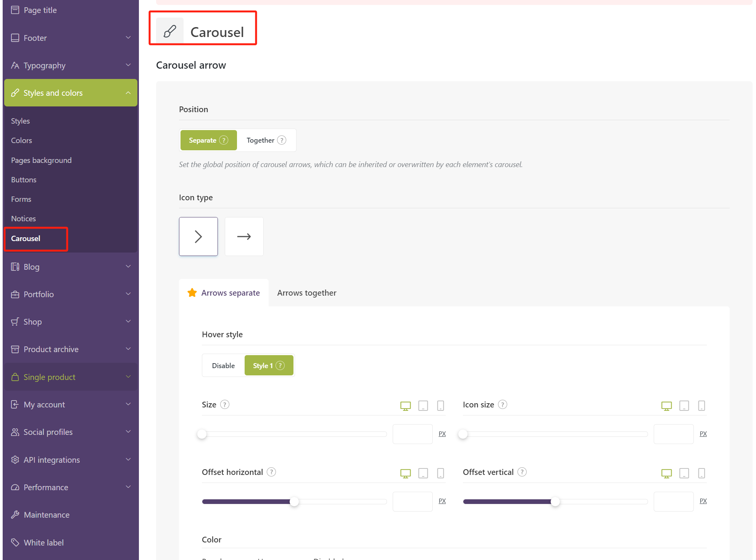
Task: Click the Page title icon in sidebar
Action: tap(15, 11)
